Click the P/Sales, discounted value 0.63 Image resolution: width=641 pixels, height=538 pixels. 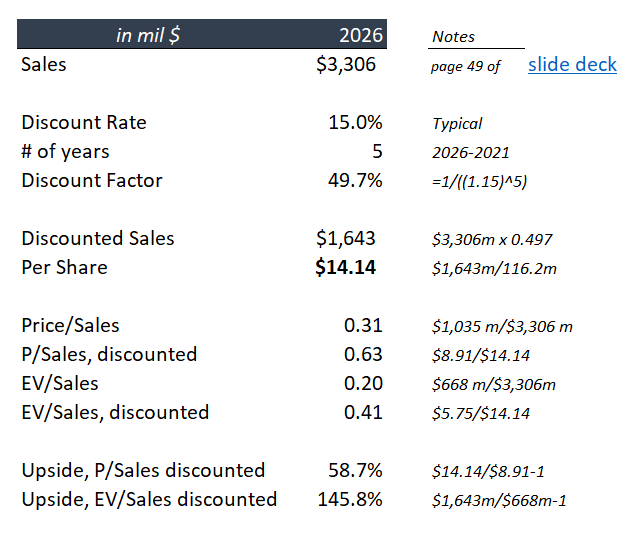pos(363,354)
